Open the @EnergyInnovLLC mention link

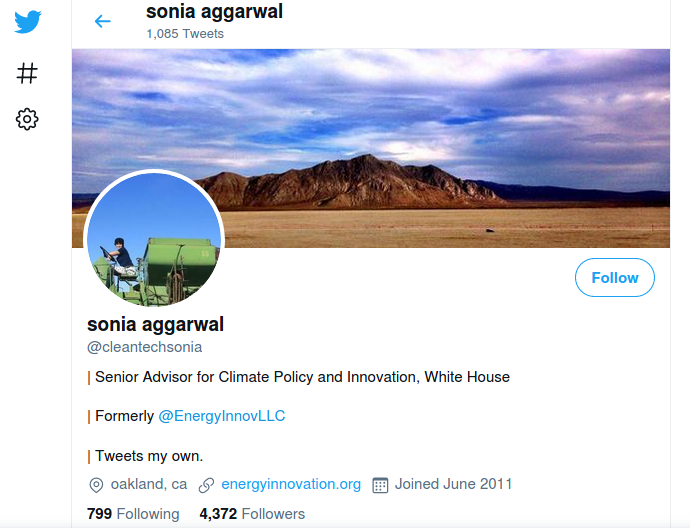[222, 416]
